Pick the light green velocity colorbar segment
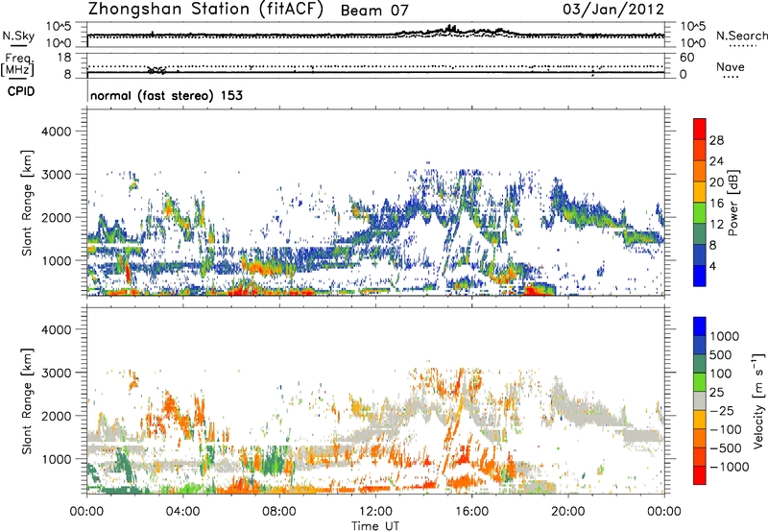 point(700,383)
